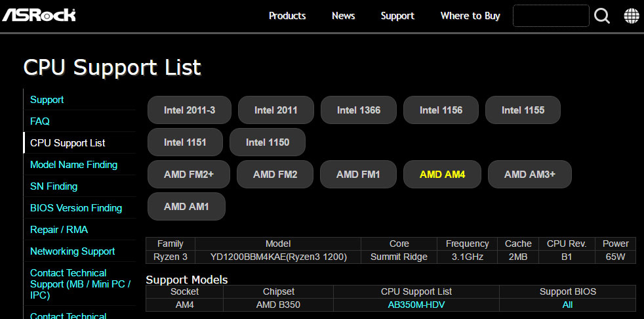Screen dimensions: 644x319
Task: Select the Intel 2011 socket button
Action: 275,110
